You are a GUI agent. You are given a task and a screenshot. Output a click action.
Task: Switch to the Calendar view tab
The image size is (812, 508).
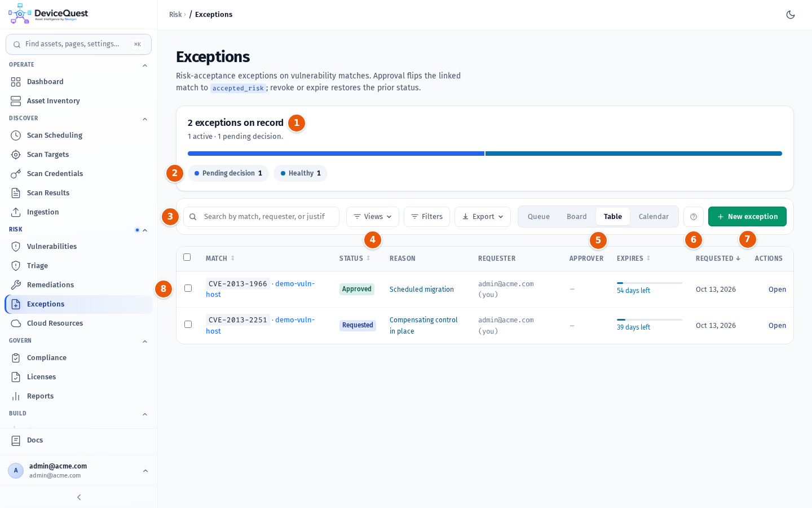(x=654, y=217)
